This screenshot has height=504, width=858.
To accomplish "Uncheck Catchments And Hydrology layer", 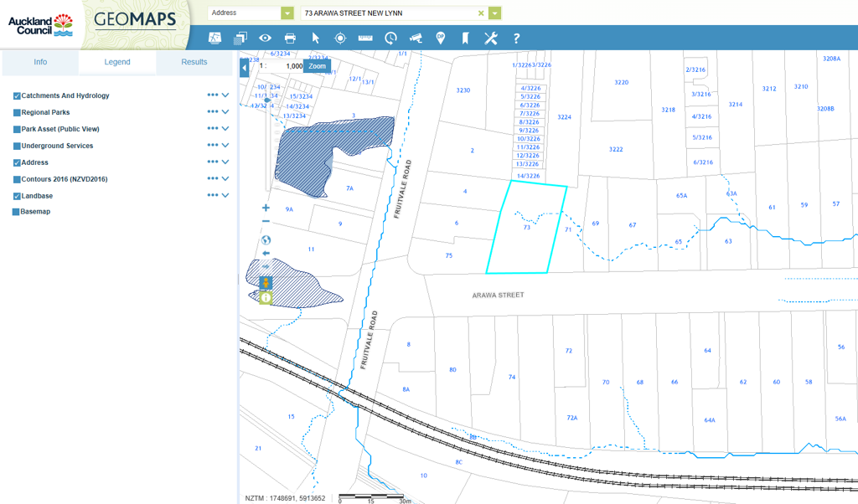I will pos(17,96).
